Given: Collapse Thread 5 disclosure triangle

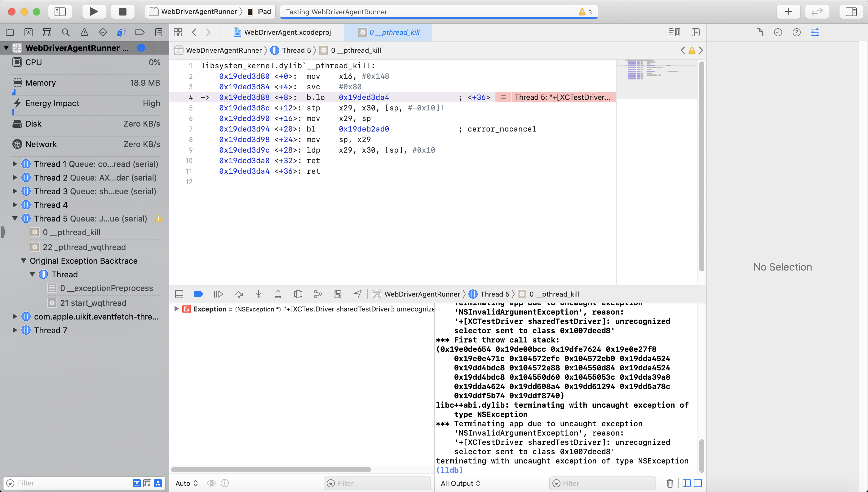Looking at the screenshot, I should pos(15,219).
